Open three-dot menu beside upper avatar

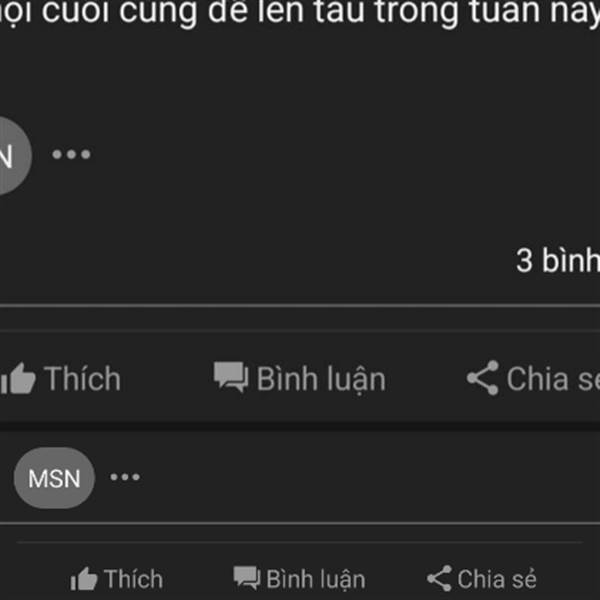pyautogui.click(x=71, y=154)
